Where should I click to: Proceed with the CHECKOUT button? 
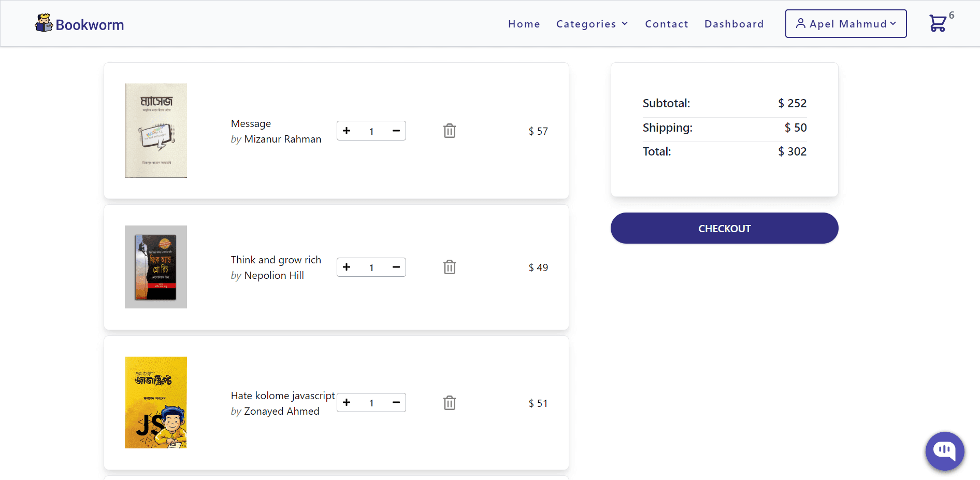(x=724, y=228)
